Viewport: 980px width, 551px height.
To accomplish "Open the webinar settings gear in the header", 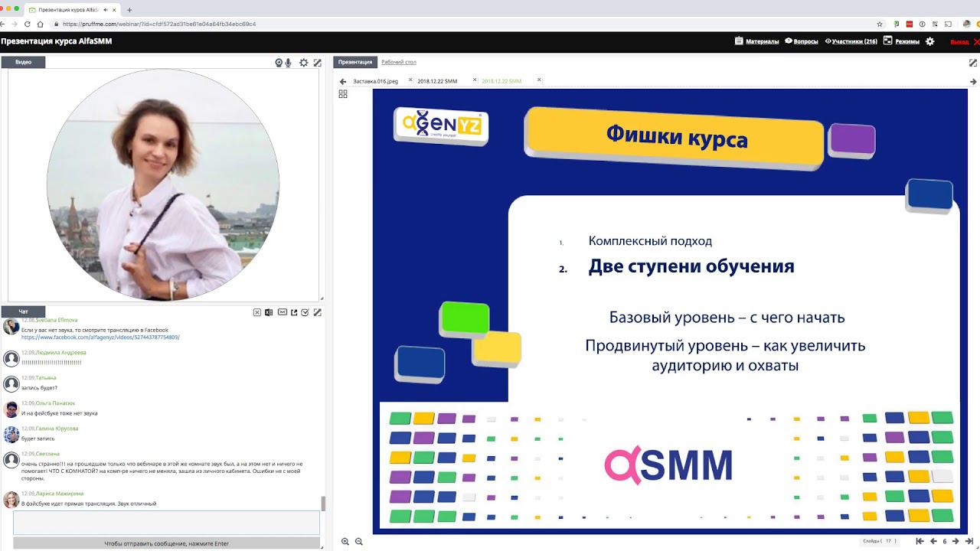I will tap(930, 41).
